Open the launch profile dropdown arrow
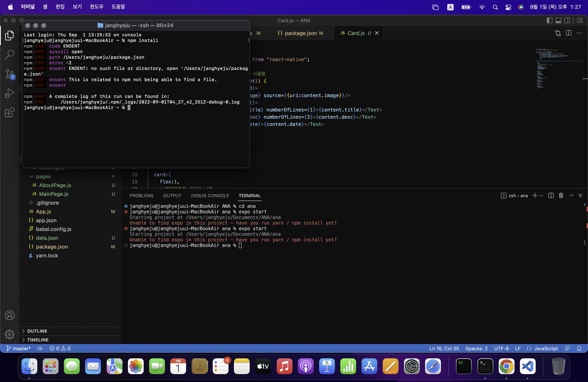The width and height of the screenshot is (588, 382). [542, 196]
